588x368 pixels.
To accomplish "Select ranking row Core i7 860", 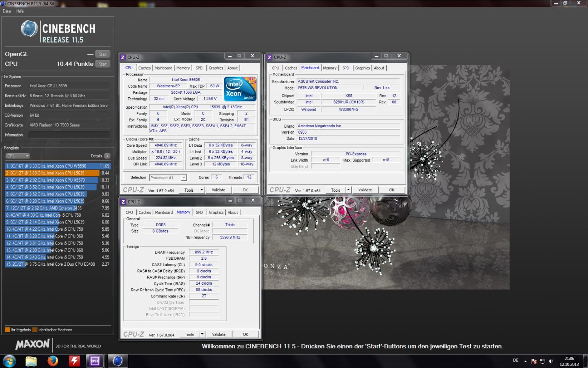I will pyautogui.click(x=58, y=250).
